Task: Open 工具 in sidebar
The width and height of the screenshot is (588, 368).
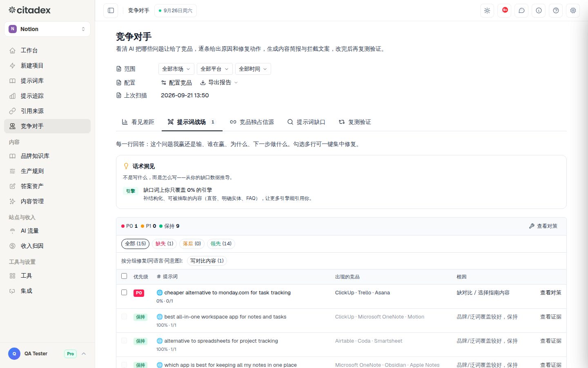Action: point(47,276)
